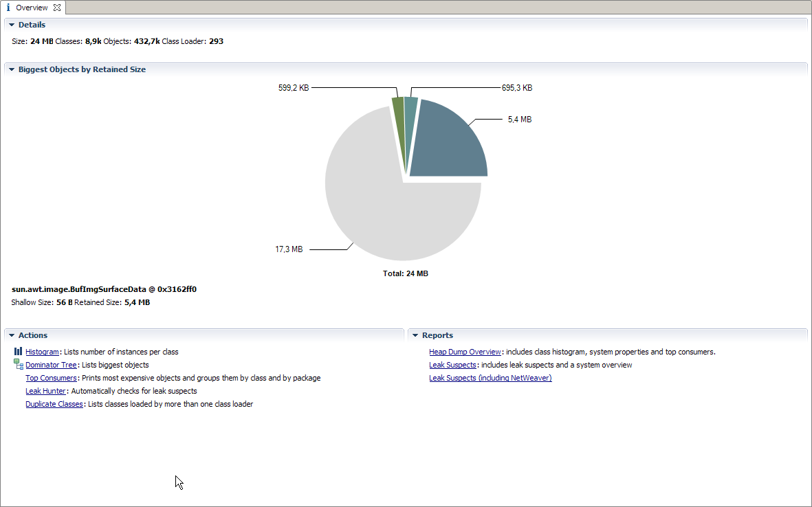Image resolution: width=812 pixels, height=507 pixels.
Task: Open the Top Consumers link
Action: (x=51, y=378)
